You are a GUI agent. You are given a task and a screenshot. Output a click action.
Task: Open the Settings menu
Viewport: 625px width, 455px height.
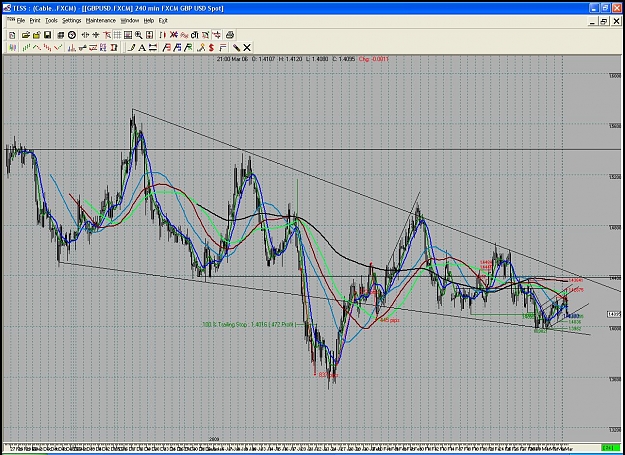point(72,21)
